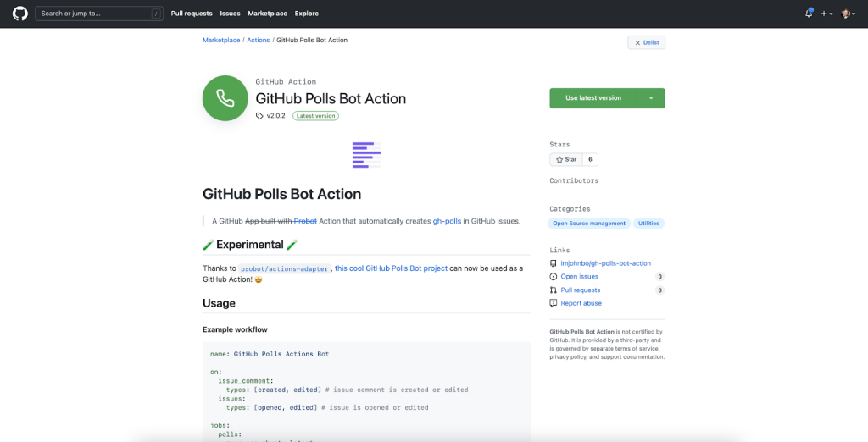This screenshot has width=868, height=442.
Task: Click the Actions breadcrumb link
Action: (258, 40)
